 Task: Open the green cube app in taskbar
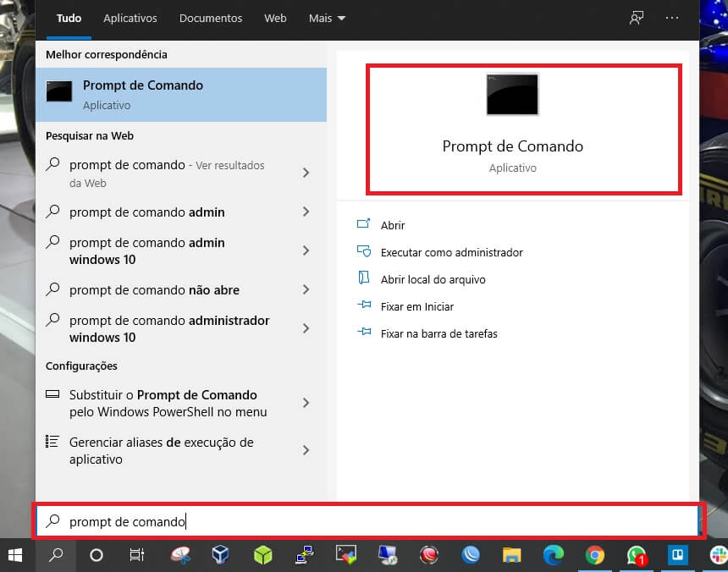point(262,555)
